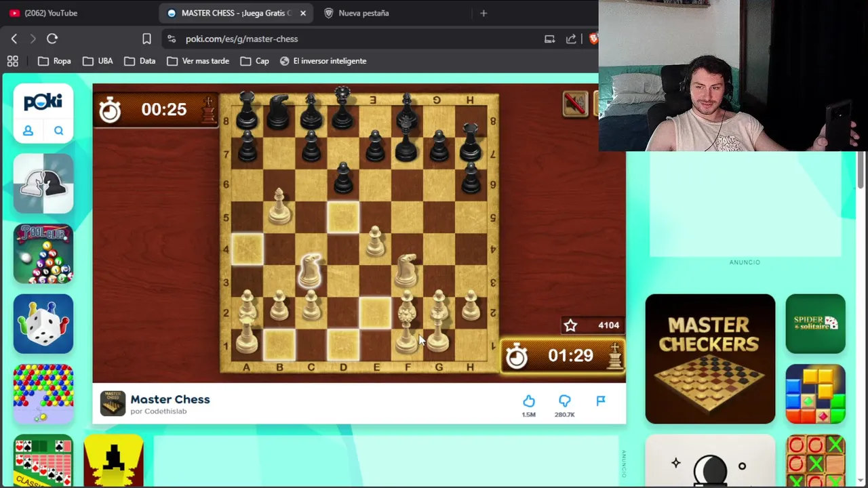Image resolution: width=868 pixels, height=488 pixels.
Task: Share this page icon
Action: pos(571,39)
